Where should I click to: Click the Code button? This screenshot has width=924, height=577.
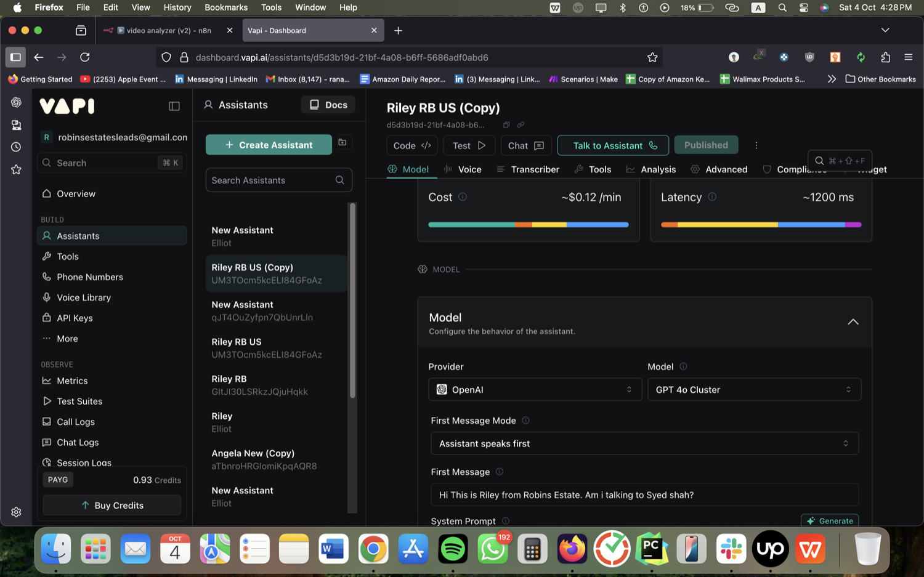(x=412, y=145)
